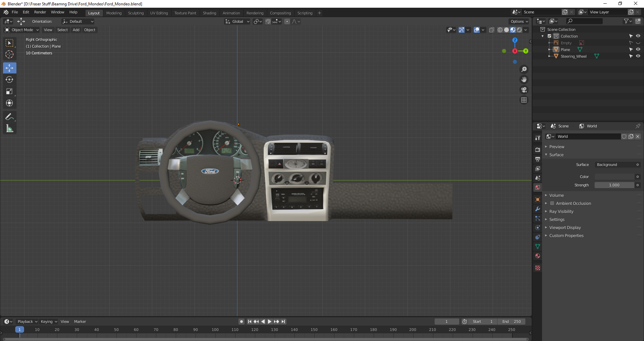Click the Options button in the viewport header

(x=519, y=21)
